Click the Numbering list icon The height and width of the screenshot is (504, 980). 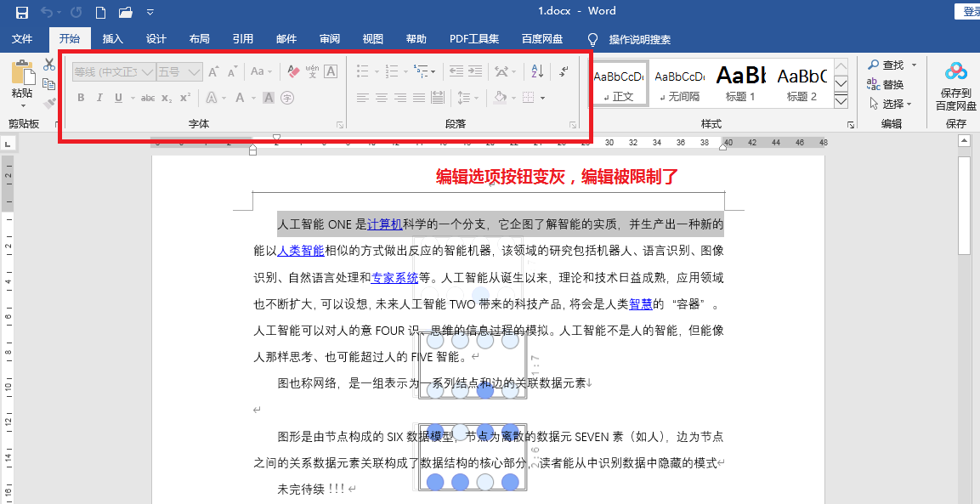tap(391, 72)
